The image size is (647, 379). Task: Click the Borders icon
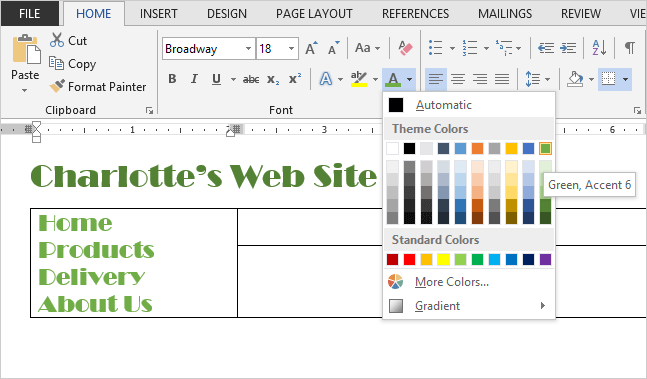coord(609,78)
